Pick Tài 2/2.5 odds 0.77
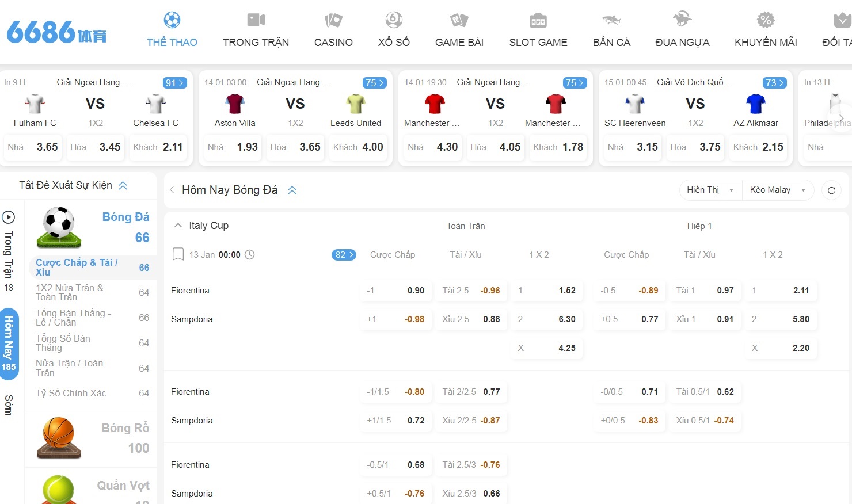 (x=471, y=392)
